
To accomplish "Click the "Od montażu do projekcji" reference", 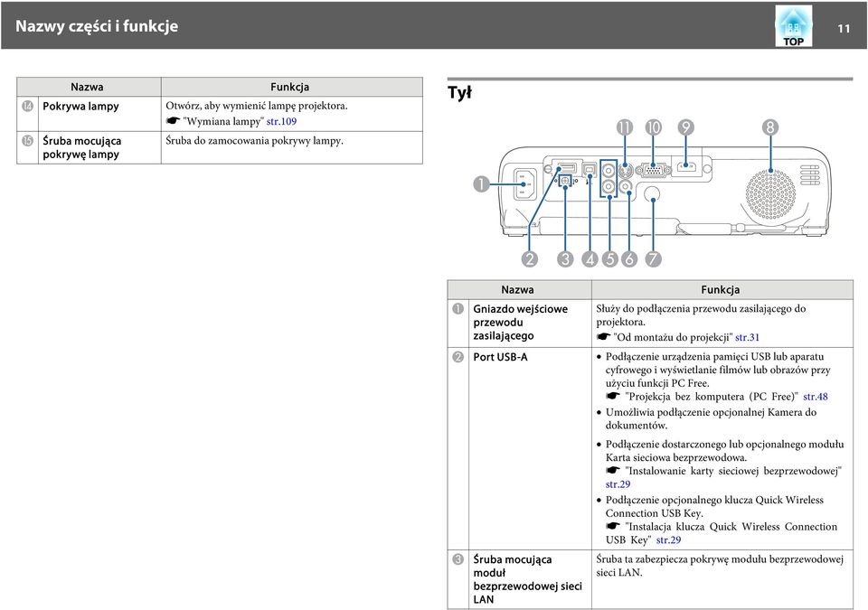I will pyautogui.click(x=673, y=337).
